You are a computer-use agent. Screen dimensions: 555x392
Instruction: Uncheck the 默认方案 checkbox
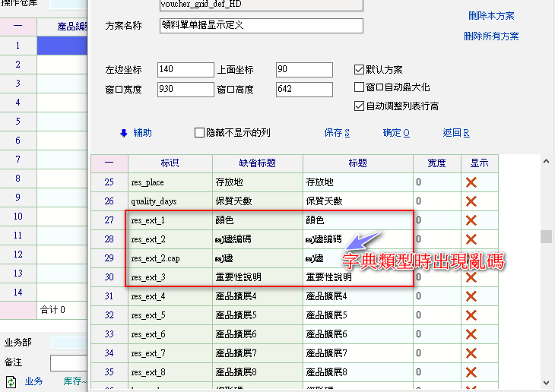click(360, 70)
